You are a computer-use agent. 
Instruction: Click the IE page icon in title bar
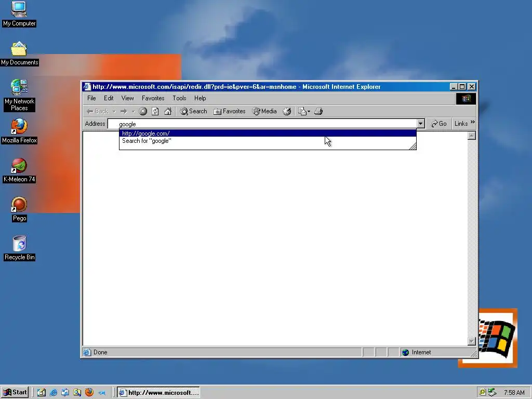click(x=87, y=87)
